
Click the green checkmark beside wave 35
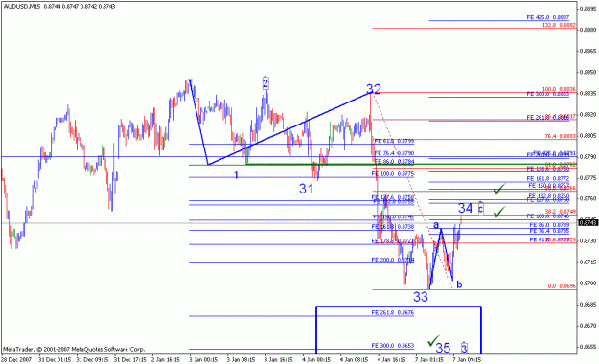(433, 340)
